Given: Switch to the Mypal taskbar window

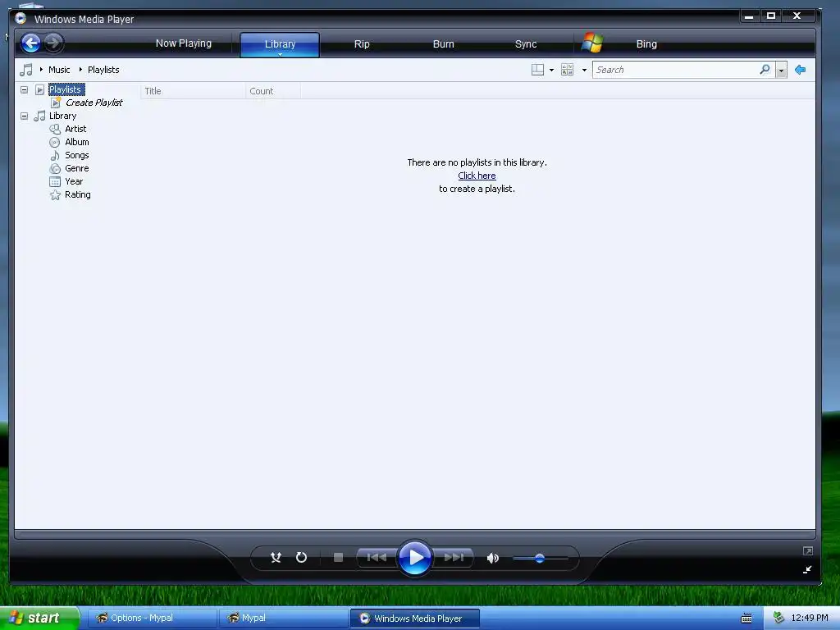Looking at the screenshot, I should 283,619.
